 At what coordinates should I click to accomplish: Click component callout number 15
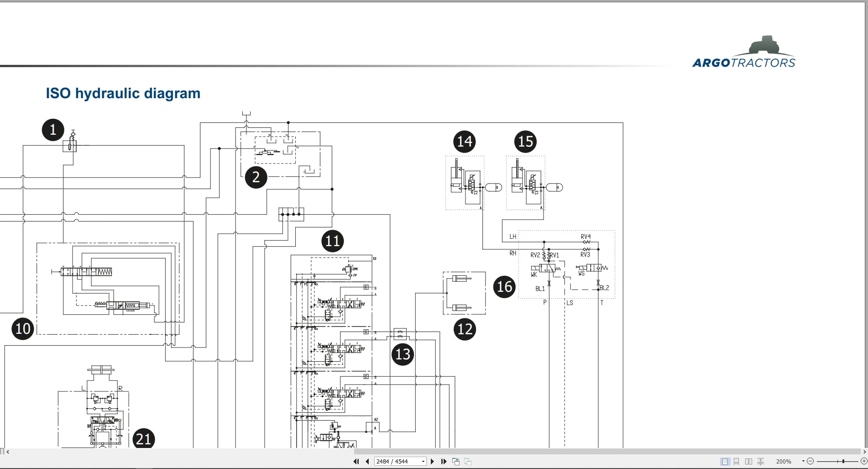525,142
